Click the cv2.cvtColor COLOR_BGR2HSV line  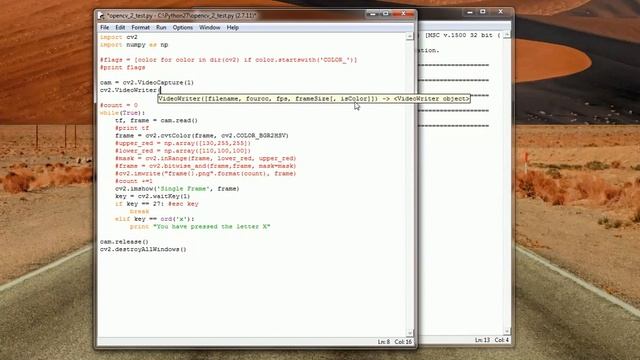click(202, 136)
